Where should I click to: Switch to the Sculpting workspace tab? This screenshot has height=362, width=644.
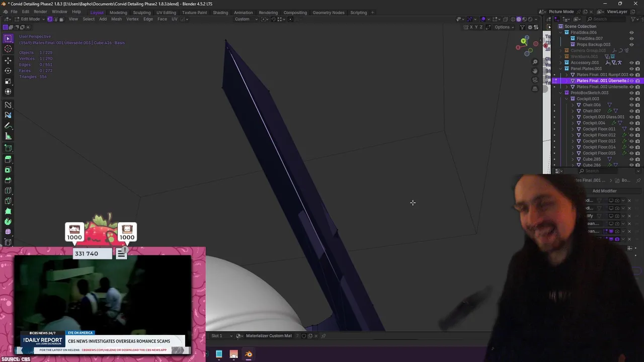[x=142, y=13]
